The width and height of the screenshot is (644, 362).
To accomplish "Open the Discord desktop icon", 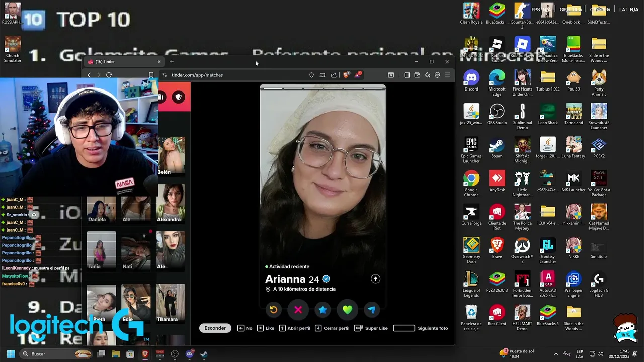I will 471,81.
